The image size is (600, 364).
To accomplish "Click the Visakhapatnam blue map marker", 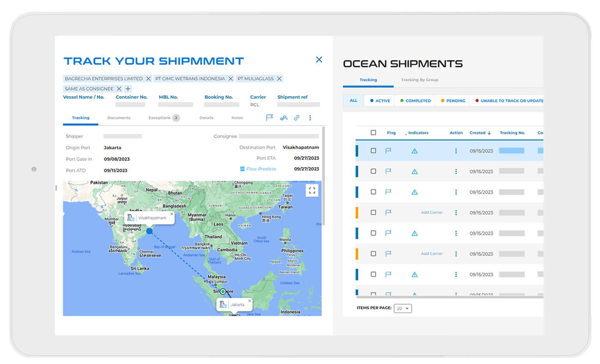I will point(149,231).
